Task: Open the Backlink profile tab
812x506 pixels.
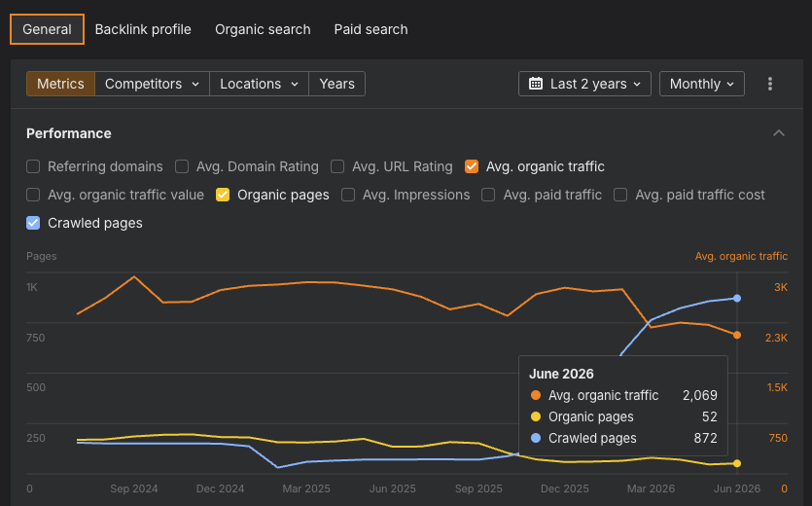Action: pos(143,29)
